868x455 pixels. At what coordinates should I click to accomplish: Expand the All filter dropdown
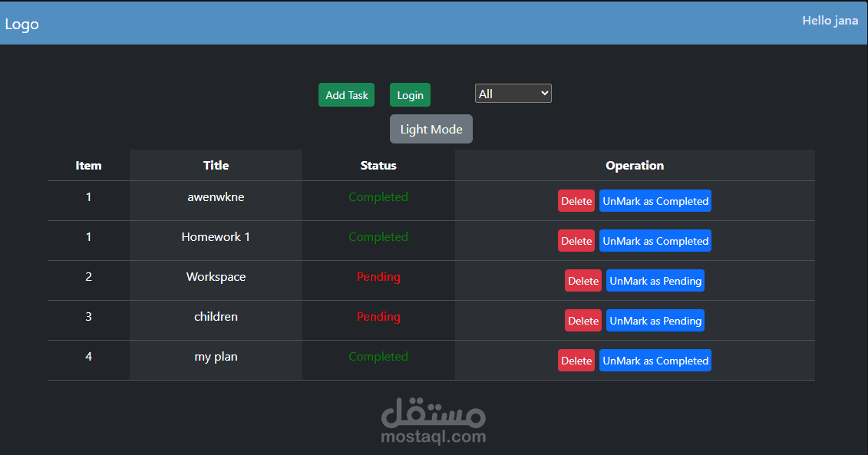click(x=513, y=94)
